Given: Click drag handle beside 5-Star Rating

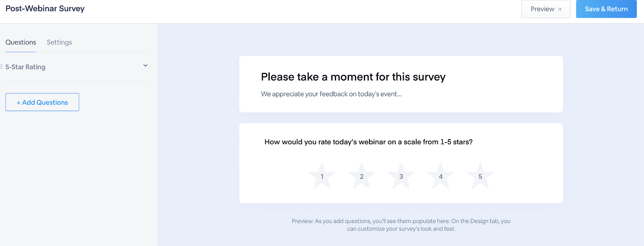Looking at the screenshot, I should 1,67.
